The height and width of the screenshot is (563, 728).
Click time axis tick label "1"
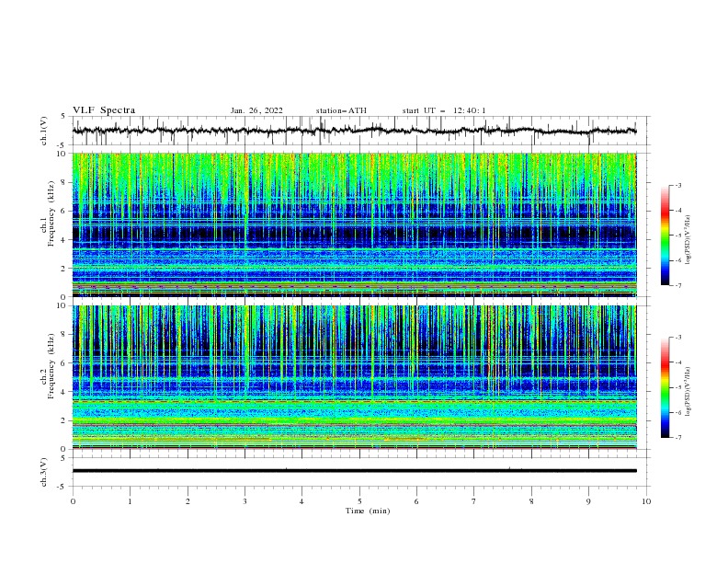coord(130,501)
